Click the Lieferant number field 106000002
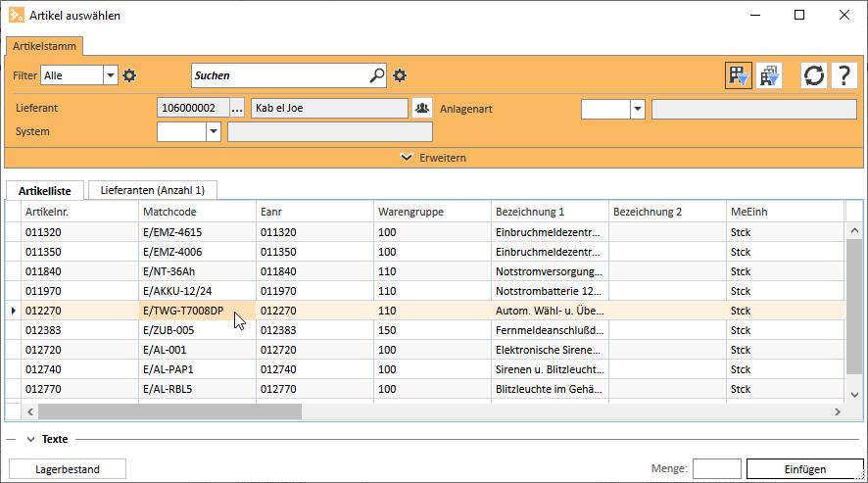The width and height of the screenshot is (868, 483). click(193, 108)
